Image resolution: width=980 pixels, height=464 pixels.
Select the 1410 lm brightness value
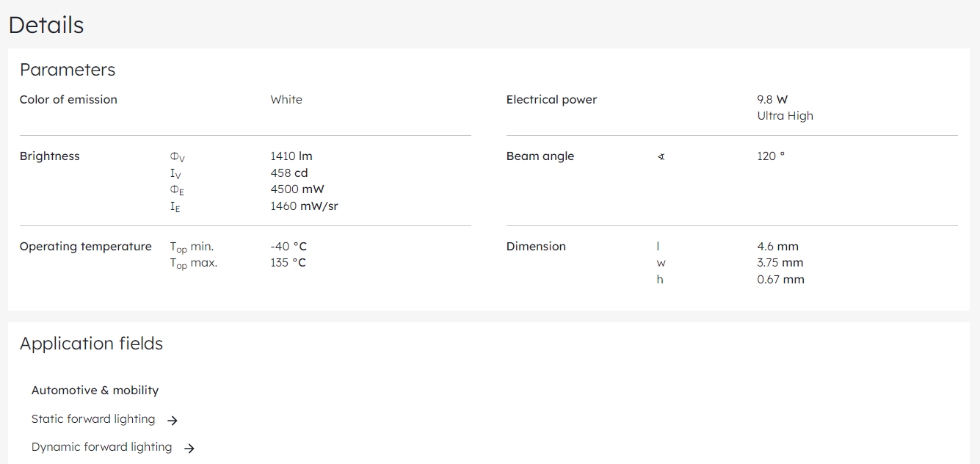coord(291,156)
